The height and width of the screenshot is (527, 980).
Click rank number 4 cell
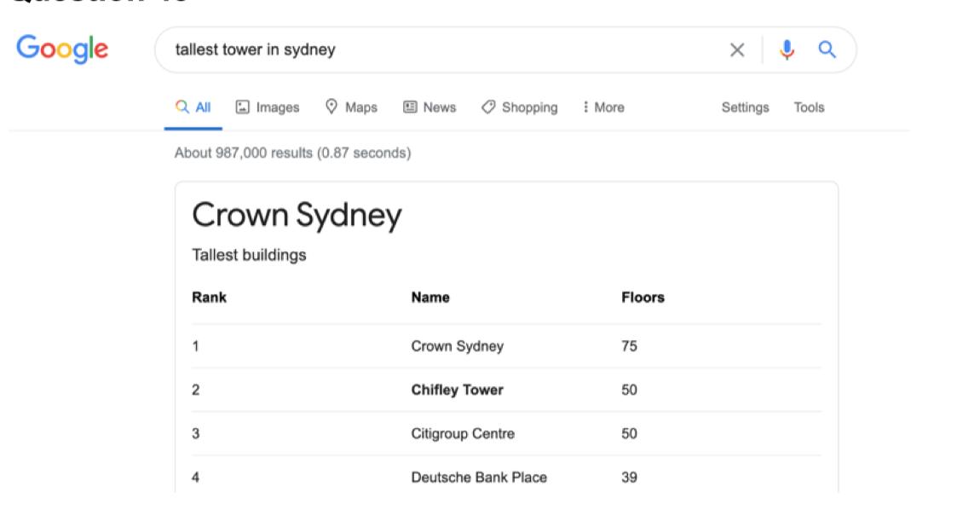196,478
